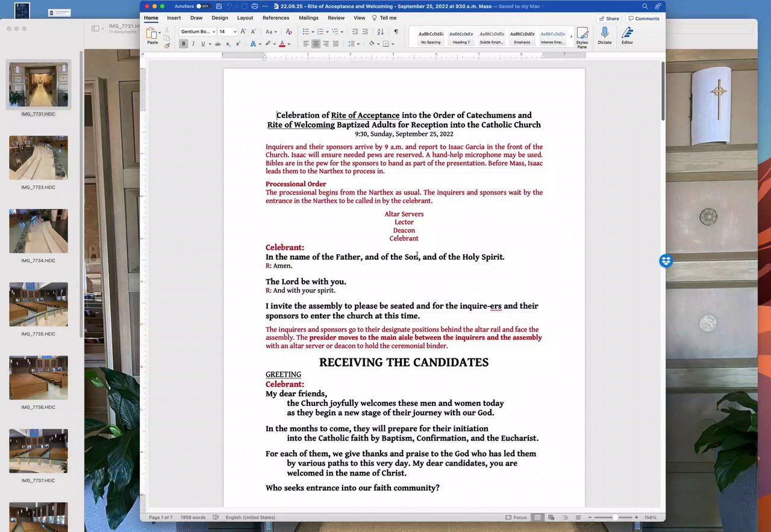Image resolution: width=771 pixels, height=532 pixels.
Task: Click the Decrease Font Size icon
Action: coord(254,31)
